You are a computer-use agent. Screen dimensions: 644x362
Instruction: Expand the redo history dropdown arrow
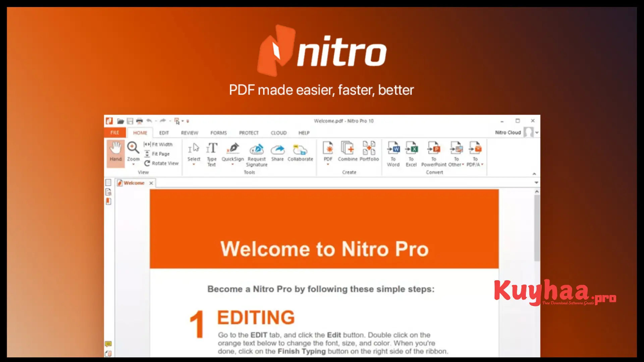pyautogui.click(x=170, y=121)
